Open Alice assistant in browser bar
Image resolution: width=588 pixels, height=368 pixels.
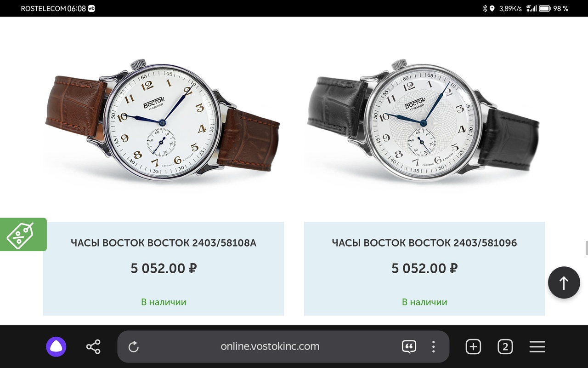56,347
